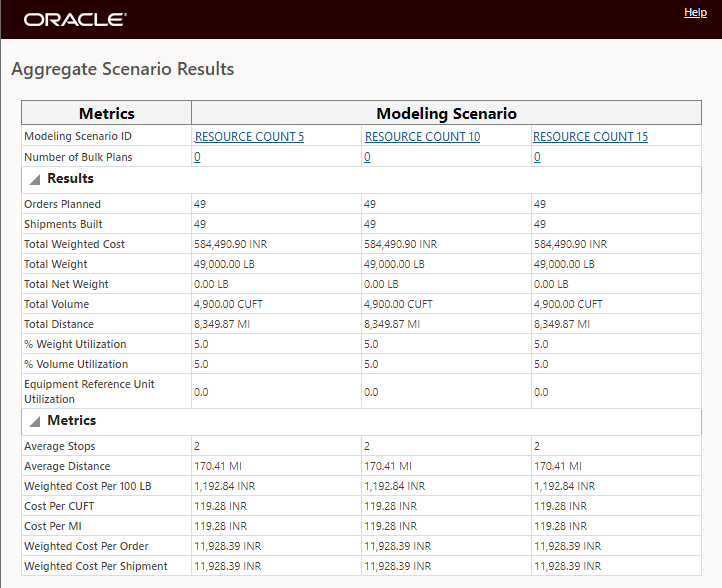Select the Orders Planned row label
The height and width of the screenshot is (588, 722).
coord(62,204)
